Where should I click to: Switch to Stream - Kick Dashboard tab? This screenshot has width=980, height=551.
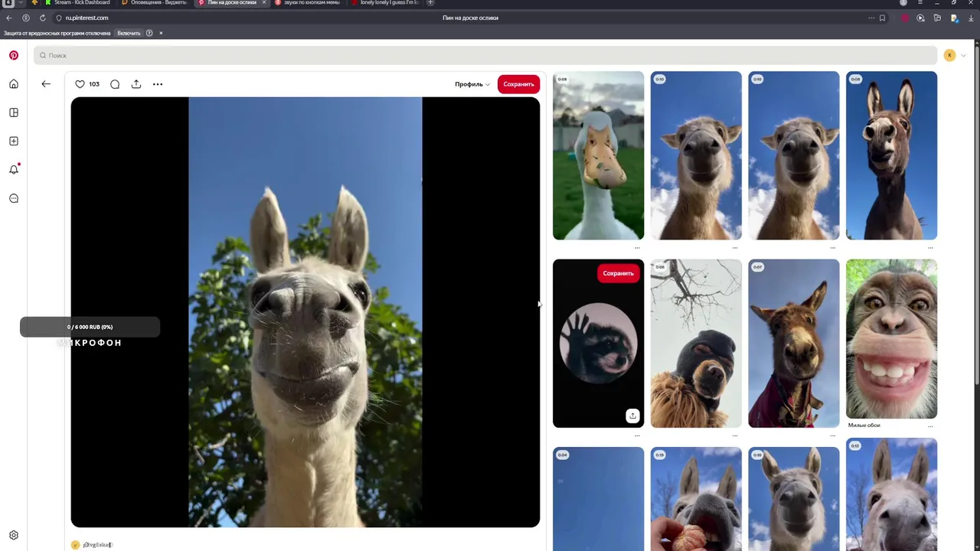click(x=77, y=3)
